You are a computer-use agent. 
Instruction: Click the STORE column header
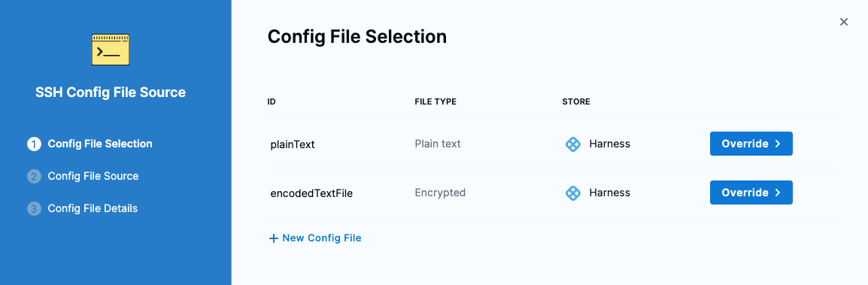pyautogui.click(x=576, y=102)
